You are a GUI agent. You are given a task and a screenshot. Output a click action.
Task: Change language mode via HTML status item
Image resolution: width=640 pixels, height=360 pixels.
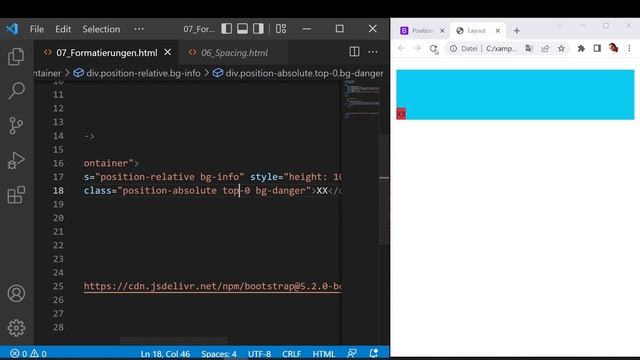coord(324,354)
